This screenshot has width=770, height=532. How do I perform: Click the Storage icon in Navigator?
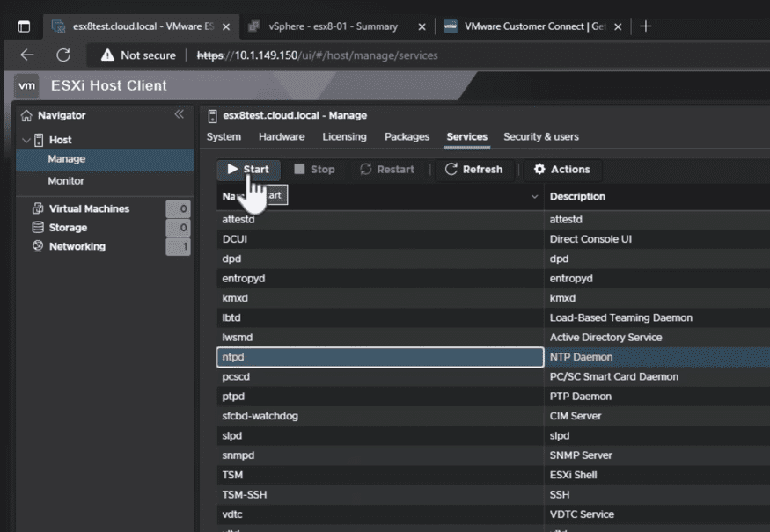click(38, 228)
